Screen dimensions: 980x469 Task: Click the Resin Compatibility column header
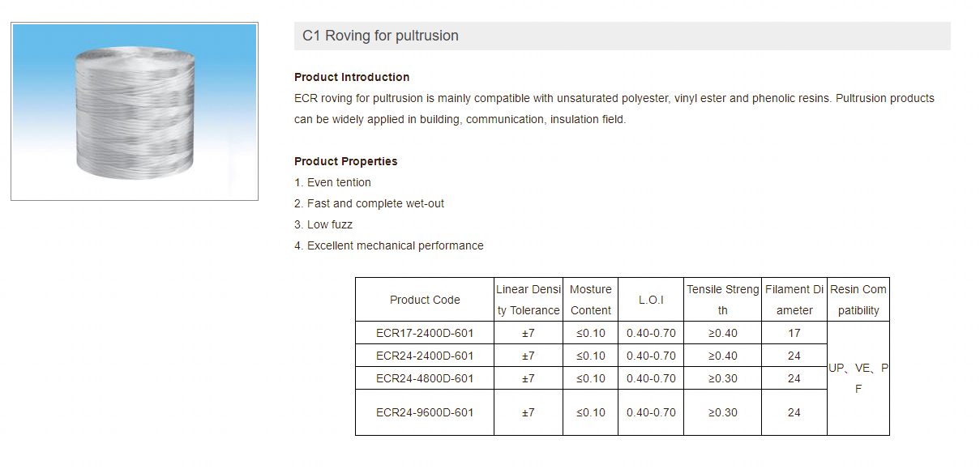click(858, 300)
